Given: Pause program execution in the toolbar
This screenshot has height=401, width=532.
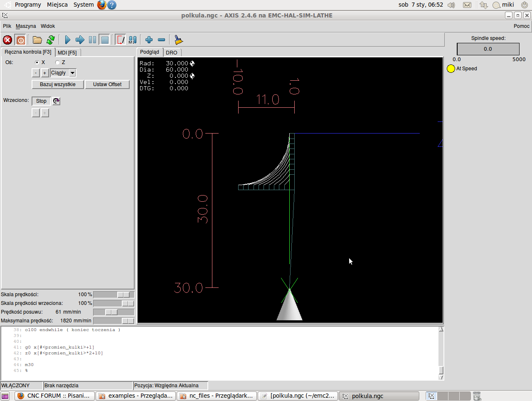Looking at the screenshot, I should pyautogui.click(x=92, y=40).
